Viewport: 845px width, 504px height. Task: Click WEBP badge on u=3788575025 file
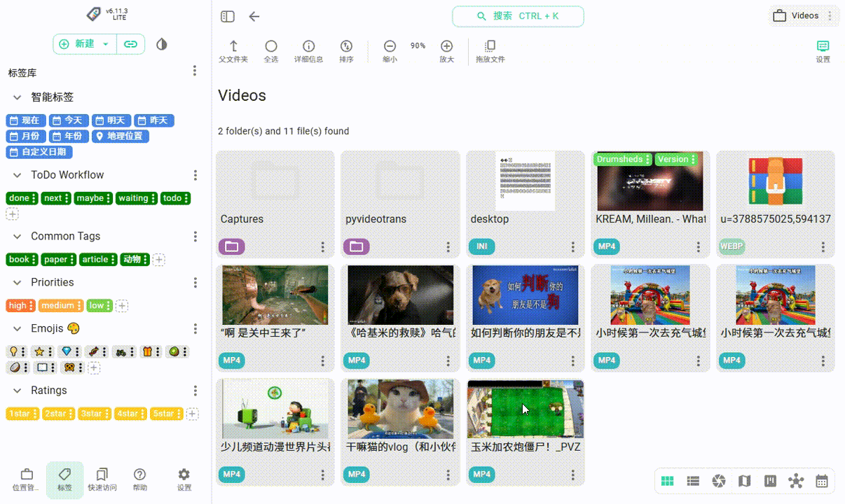coord(732,246)
